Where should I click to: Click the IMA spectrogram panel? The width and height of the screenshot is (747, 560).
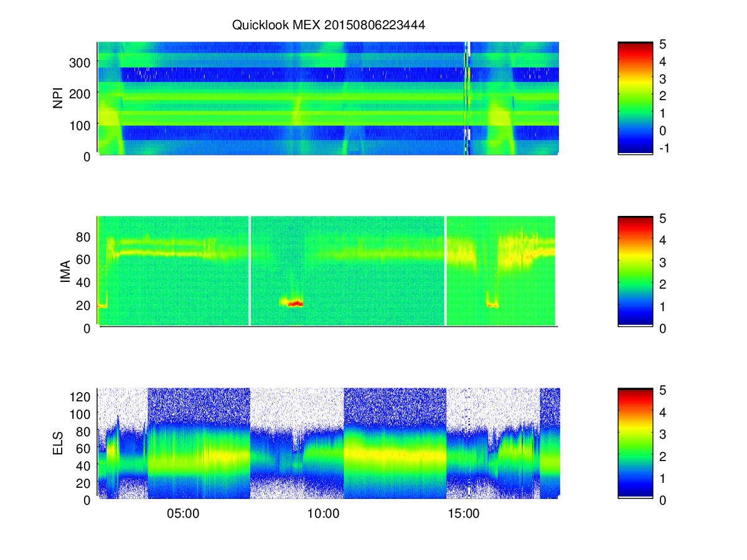click(326, 271)
